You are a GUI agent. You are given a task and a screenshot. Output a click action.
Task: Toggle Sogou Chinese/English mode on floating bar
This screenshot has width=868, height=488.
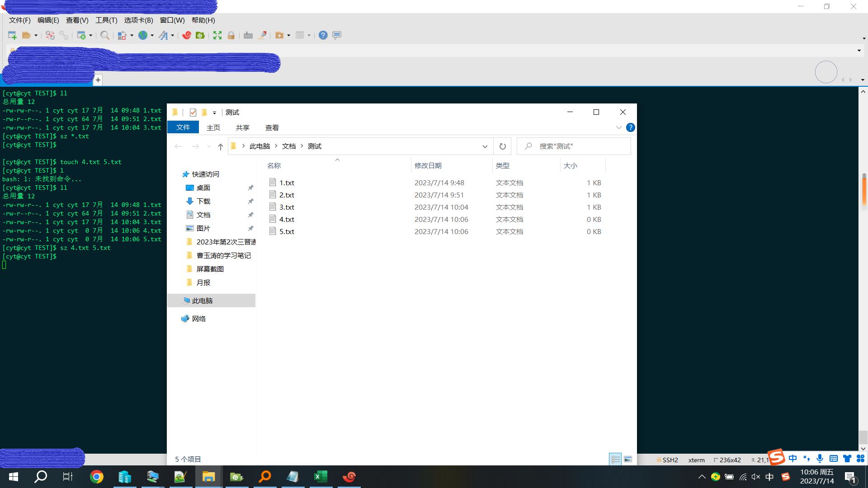(793, 459)
